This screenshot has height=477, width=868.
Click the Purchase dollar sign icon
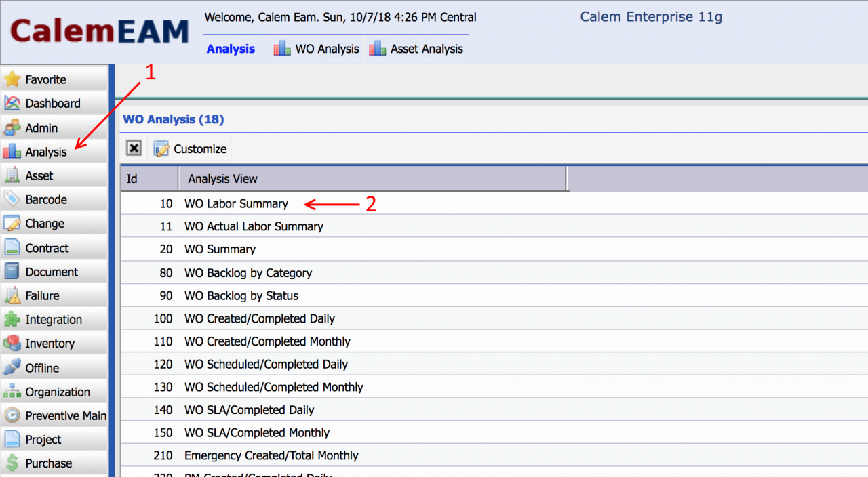pyautogui.click(x=12, y=463)
